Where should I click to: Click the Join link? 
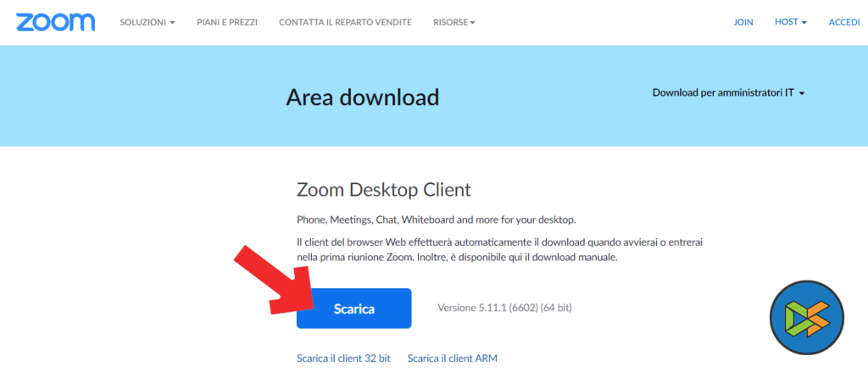coord(743,23)
